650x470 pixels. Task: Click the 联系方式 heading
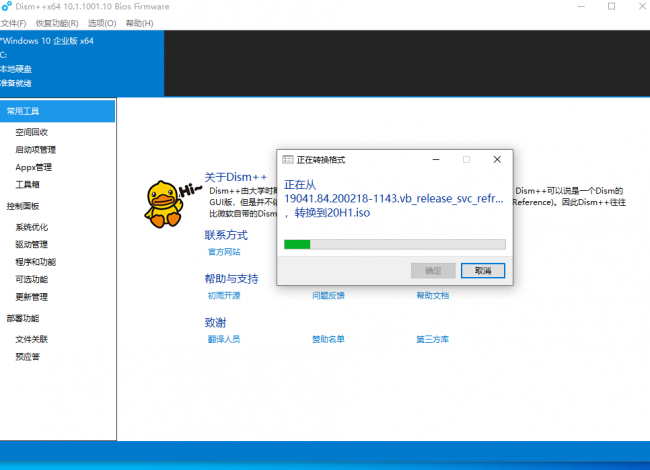(x=226, y=235)
